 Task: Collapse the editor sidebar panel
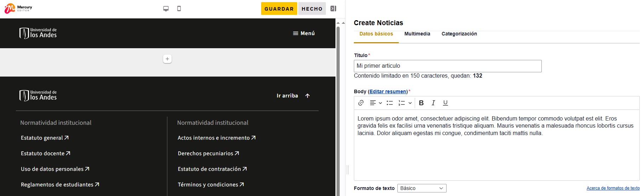(333, 9)
